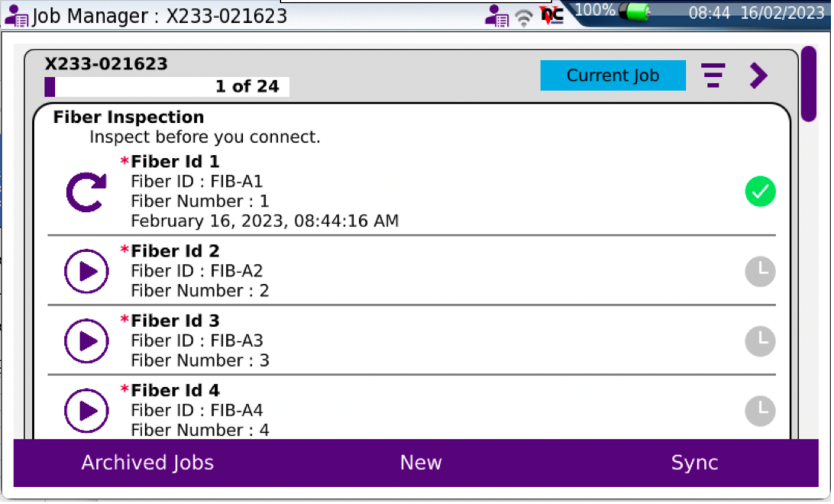Click the pending clock icon for Fiber Id 3

click(x=760, y=341)
